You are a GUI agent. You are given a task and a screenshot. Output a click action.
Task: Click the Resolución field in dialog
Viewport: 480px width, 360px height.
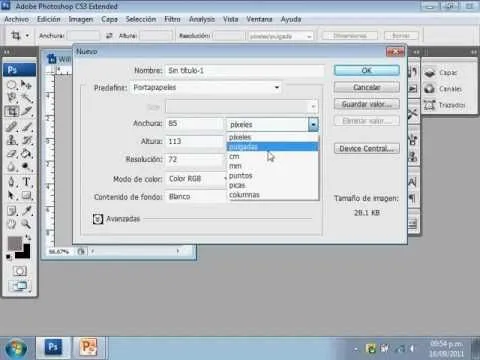(x=195, y=160)
